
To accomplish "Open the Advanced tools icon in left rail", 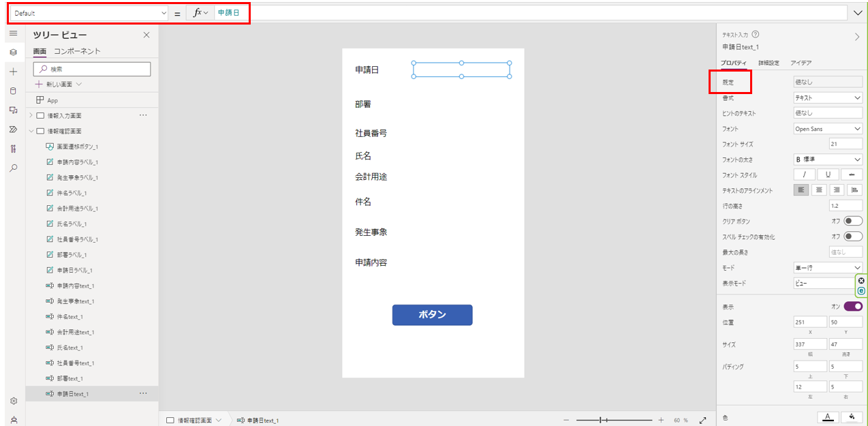I will coord(13,149).
